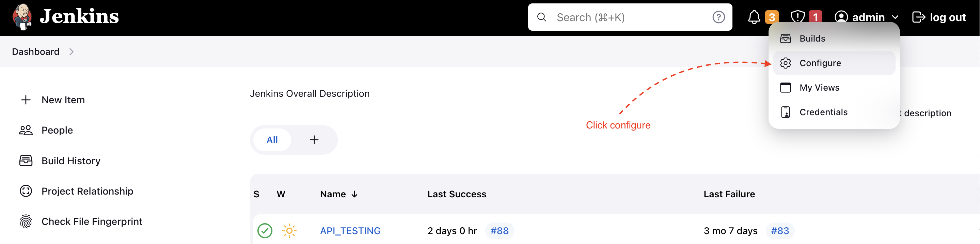Open the notifications bell icon
The height and width of the screenshot is (244, 980).
754,17
